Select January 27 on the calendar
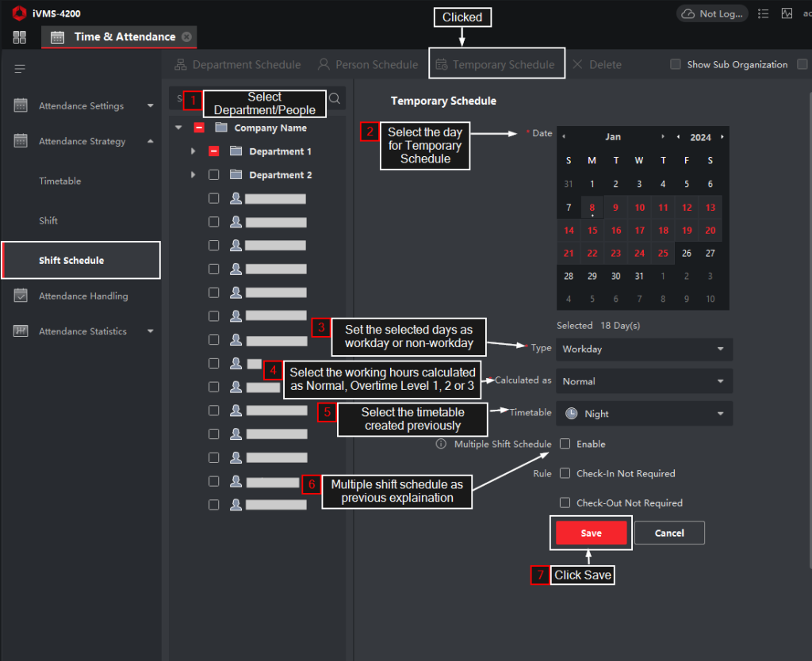This screenshot has width=812, height=661. coord(710,253)
